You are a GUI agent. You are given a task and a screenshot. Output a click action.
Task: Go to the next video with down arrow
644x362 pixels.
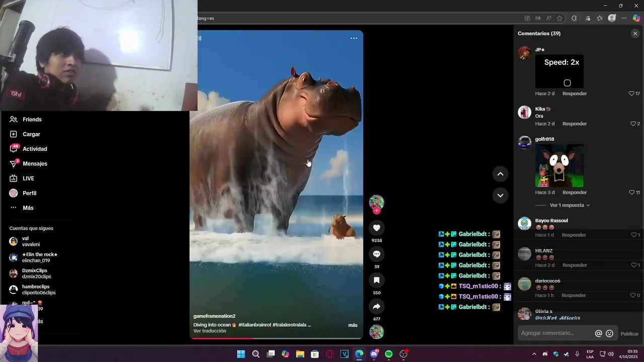(x=500, y=195)
